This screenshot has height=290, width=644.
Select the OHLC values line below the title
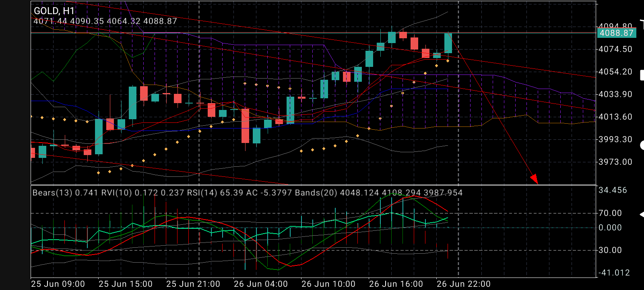pyautogui.click(x=105, y=21)
